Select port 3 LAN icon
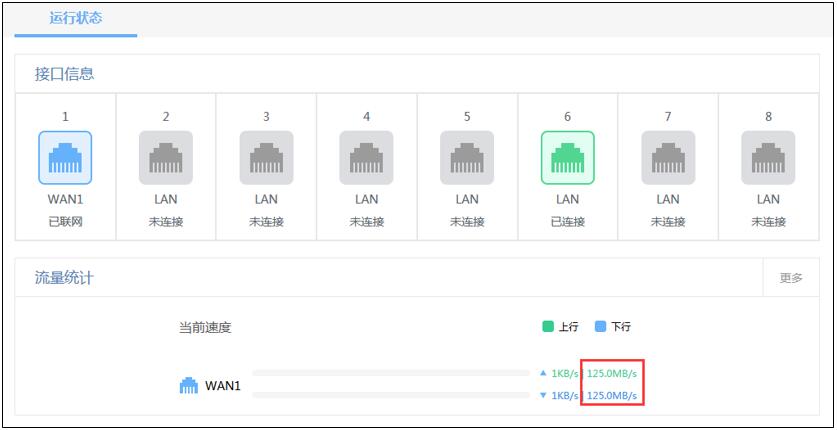 pos(266,158)
